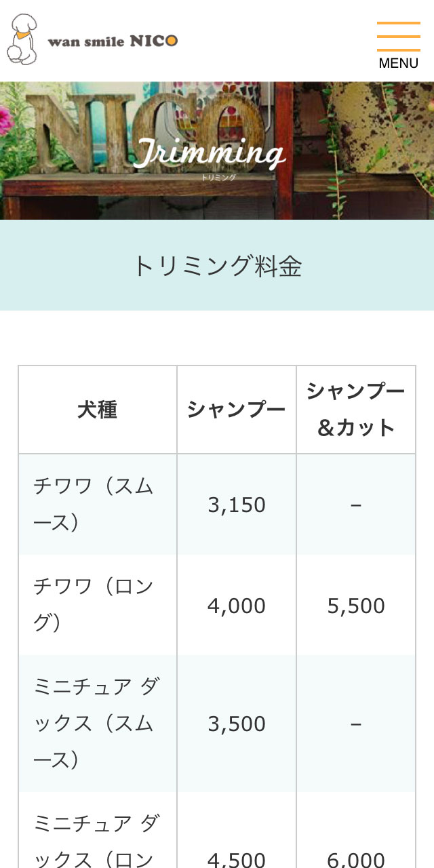Click the 4,000 shampoo price
The height and width of the screenshot is (868, 434).
(x=237, y=606)
